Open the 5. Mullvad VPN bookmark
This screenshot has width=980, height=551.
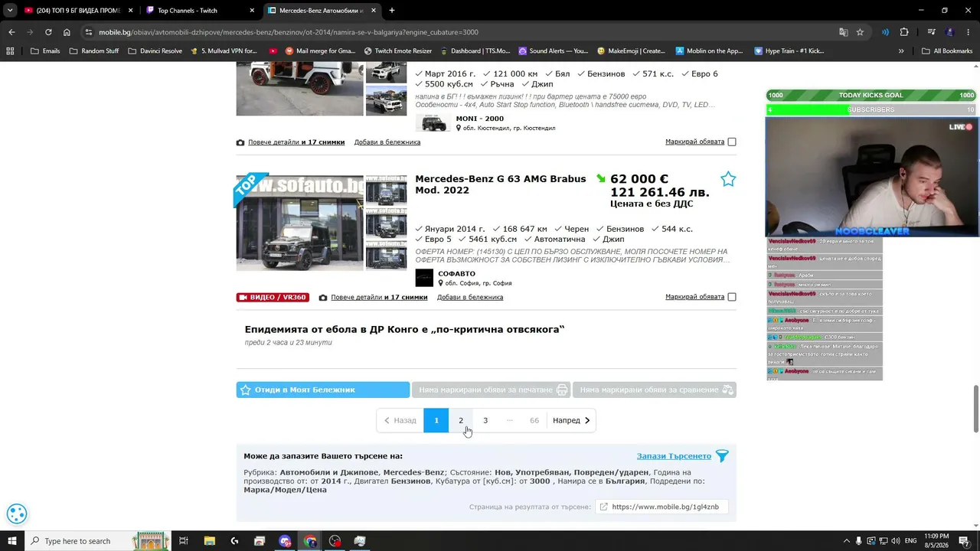click(x=223, y=51)
